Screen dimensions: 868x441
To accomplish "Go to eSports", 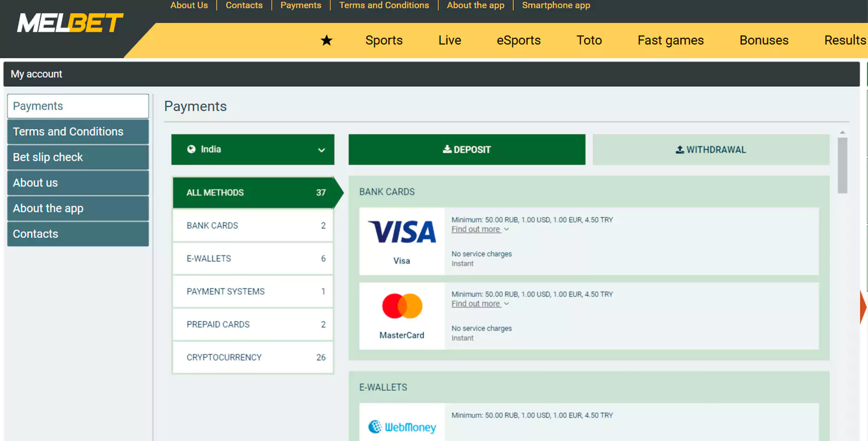I will click(518, 40).
